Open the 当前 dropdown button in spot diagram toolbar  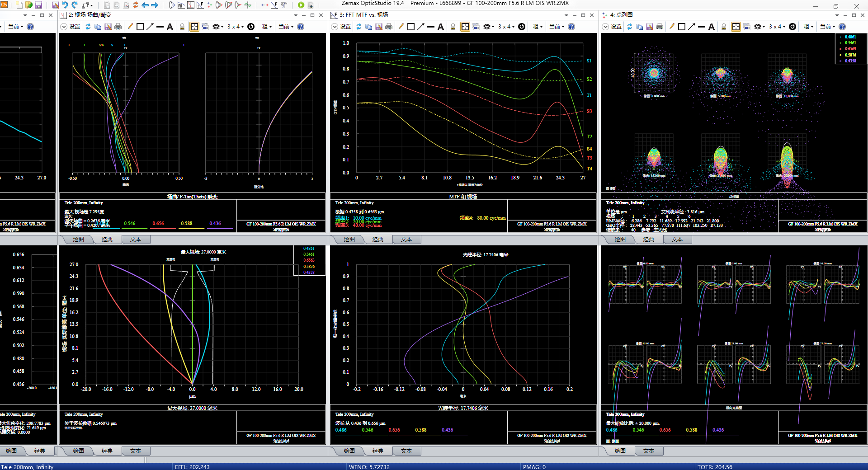[827, 27]
